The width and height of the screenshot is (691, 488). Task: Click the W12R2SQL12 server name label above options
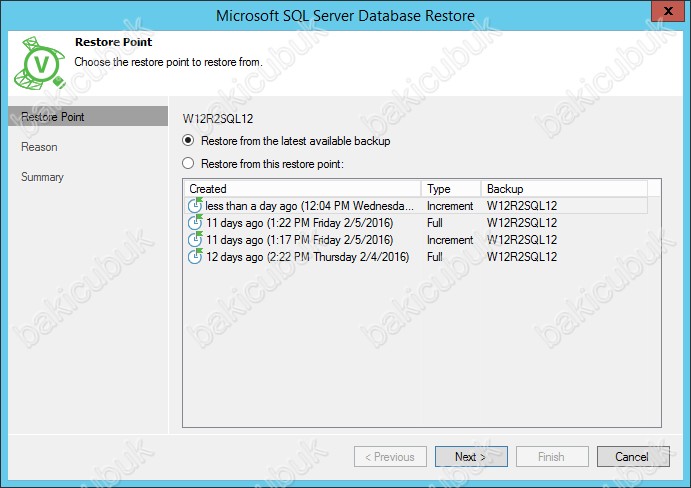click(x=218, y=119)
